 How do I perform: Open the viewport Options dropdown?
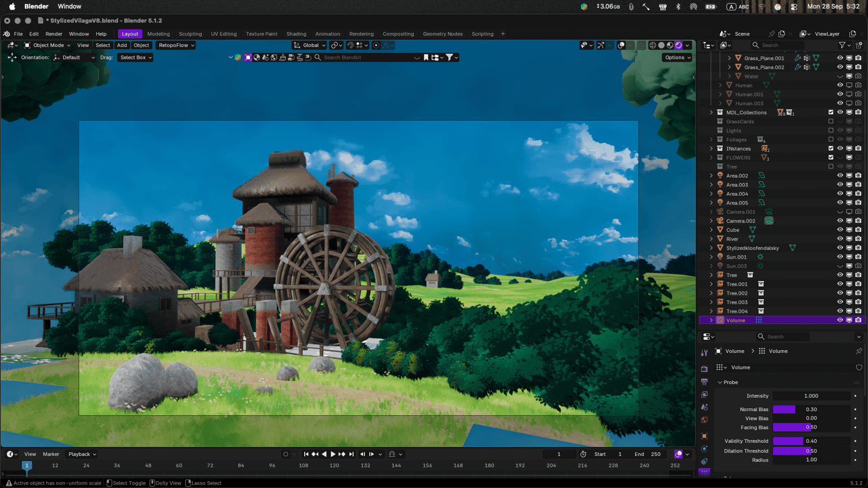677,58
